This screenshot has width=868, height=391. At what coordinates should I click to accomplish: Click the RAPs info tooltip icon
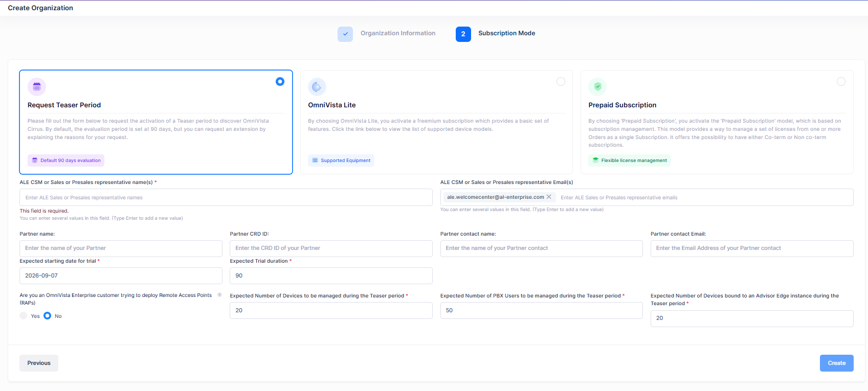[219, 295]
